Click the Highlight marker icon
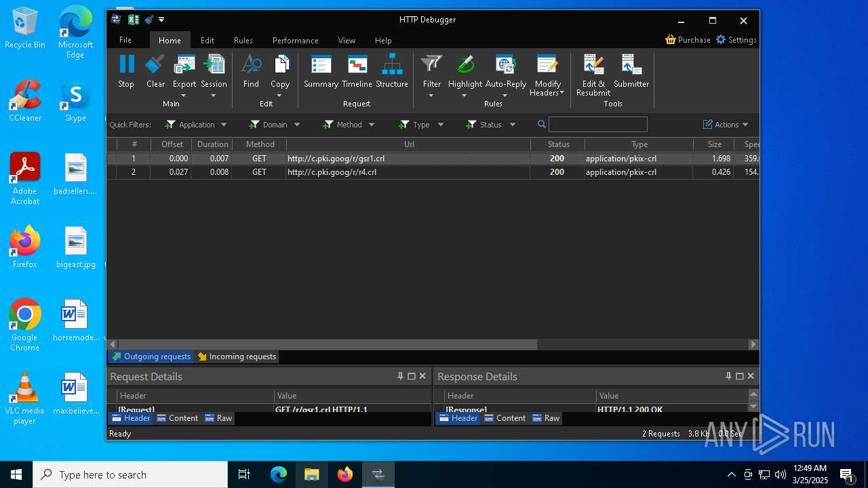 pos(465,64)
